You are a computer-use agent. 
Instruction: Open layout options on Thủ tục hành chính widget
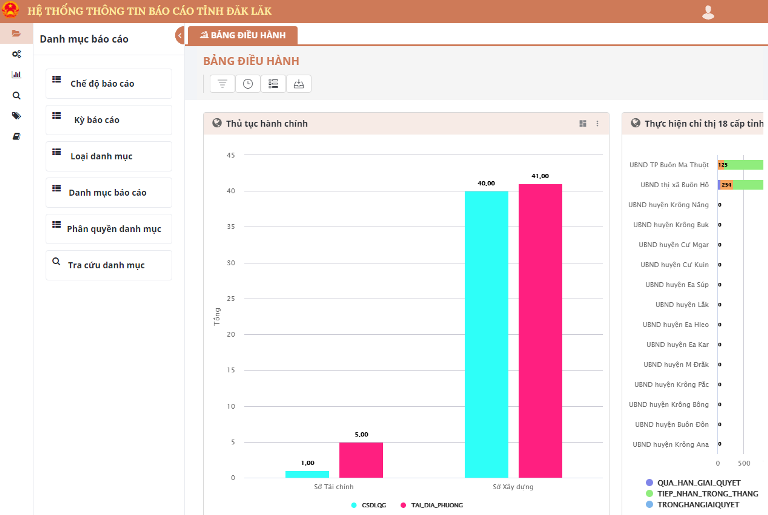[582, 124]
